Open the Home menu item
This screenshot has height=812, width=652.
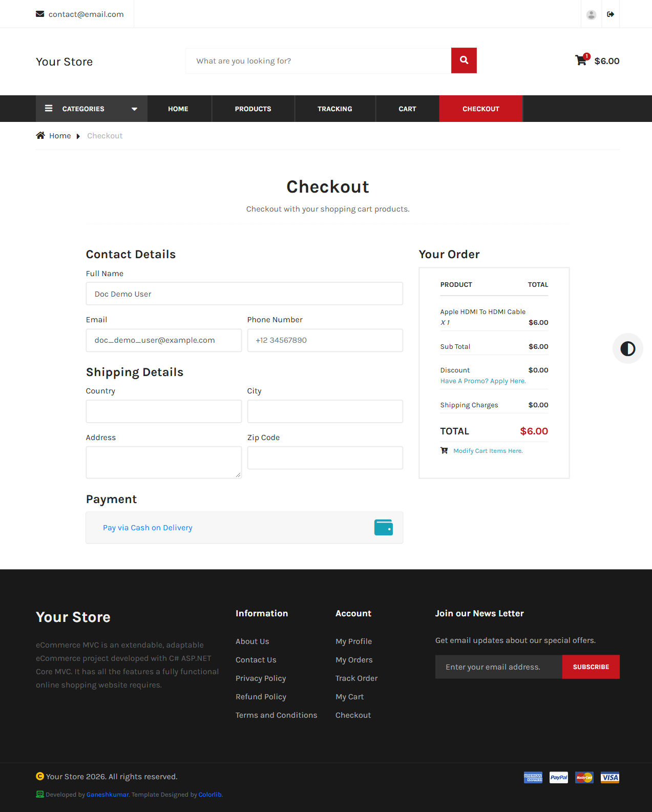178,109
